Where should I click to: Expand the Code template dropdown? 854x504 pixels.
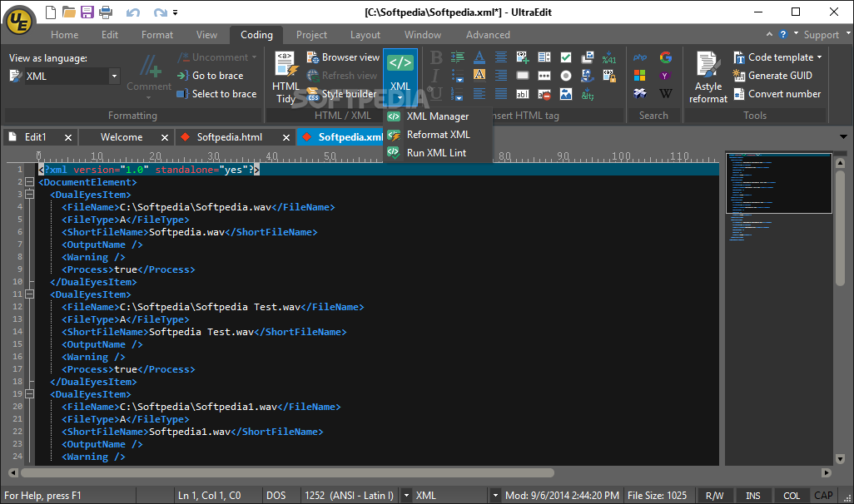point(819,57)
